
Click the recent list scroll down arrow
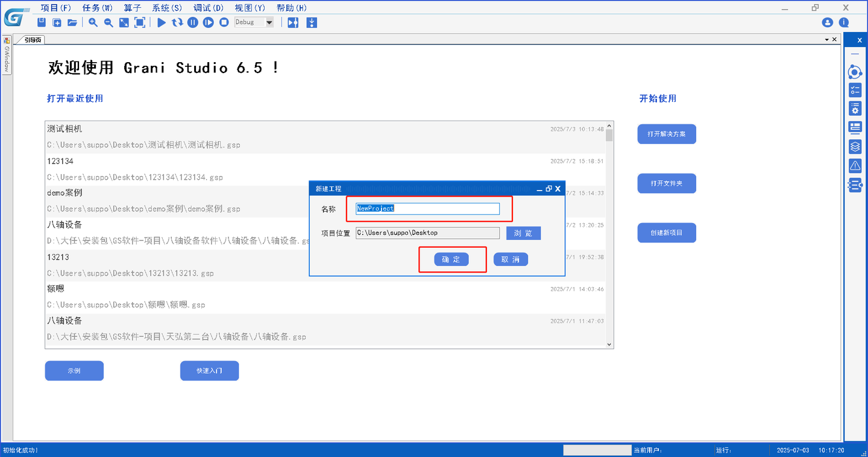(x=609, y=344)
